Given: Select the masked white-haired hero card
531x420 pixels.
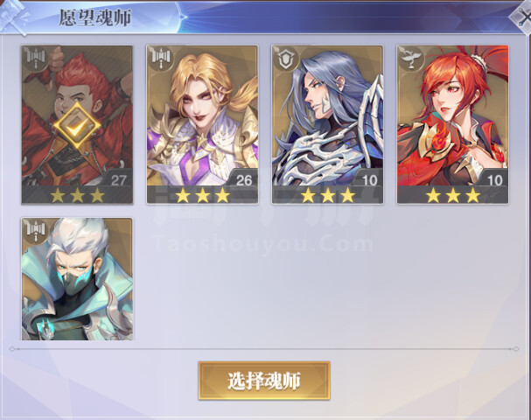Looking at the screenshot, I should click(x=77, y=279).
